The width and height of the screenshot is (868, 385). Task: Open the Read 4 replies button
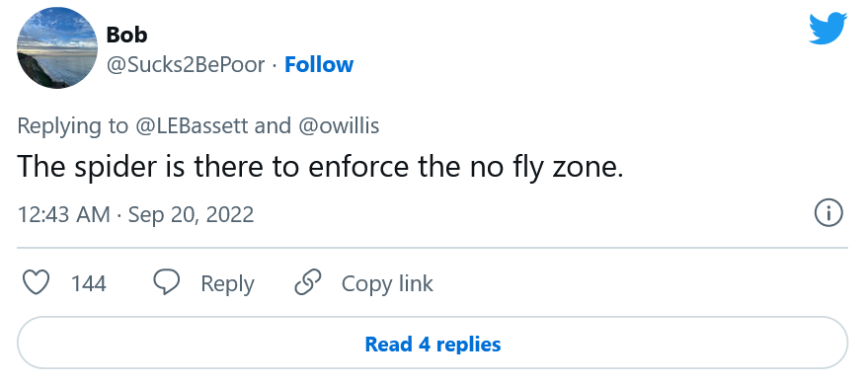pos(433,344)
